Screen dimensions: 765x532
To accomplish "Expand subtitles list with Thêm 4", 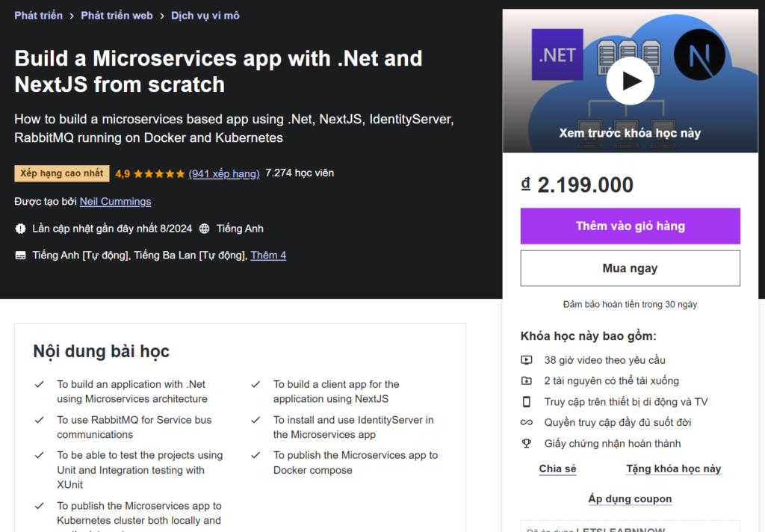I will pyautogui.click(x=268, y=256).
